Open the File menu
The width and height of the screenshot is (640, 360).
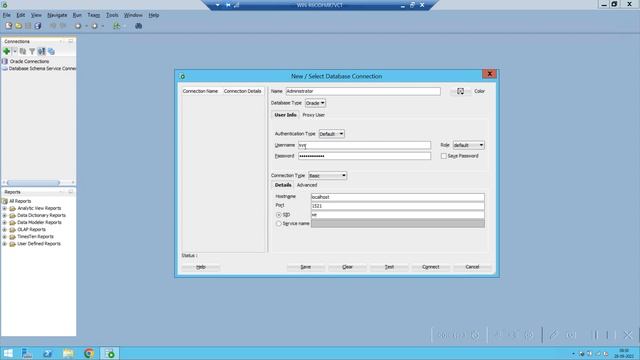pyautogui.click(x=7, y=15)
